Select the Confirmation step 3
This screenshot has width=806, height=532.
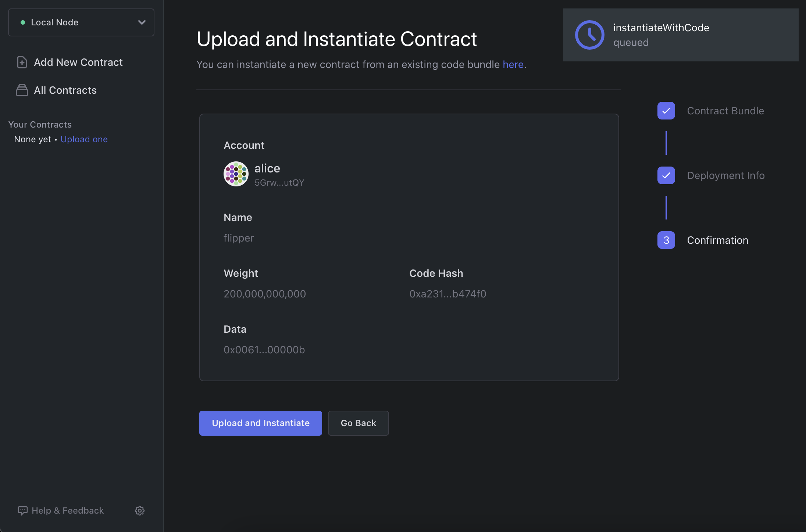pos(666,240)
